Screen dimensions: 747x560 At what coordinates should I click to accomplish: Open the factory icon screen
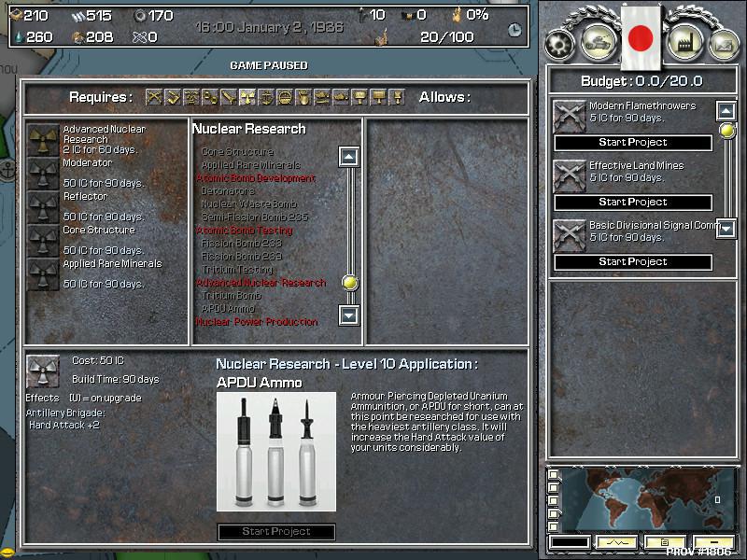(684, 41)
